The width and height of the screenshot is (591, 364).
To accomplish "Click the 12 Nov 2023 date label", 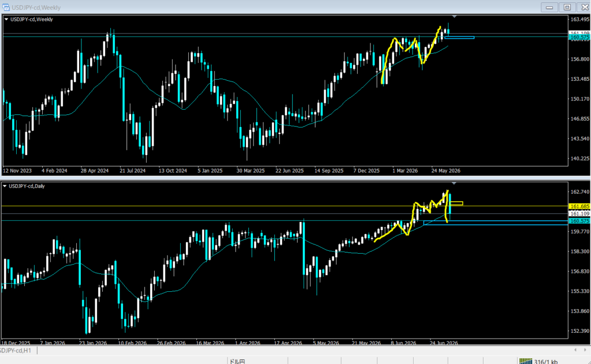I will [x=17, y=171].
